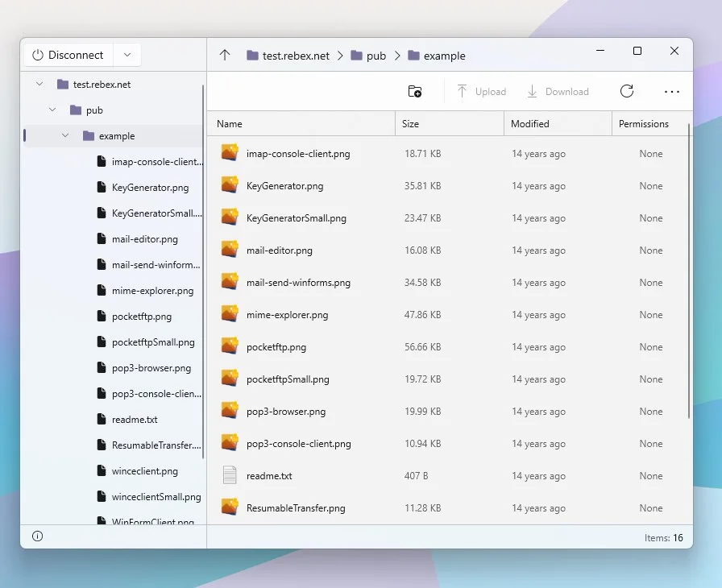Collapse the example tree node
Image resolution: width=722 pixels, height=588 pixels.
[x=65, y=136]
